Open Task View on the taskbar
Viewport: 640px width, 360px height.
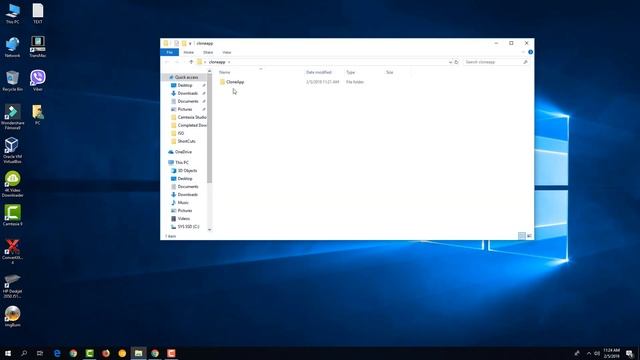pos(40,353)
